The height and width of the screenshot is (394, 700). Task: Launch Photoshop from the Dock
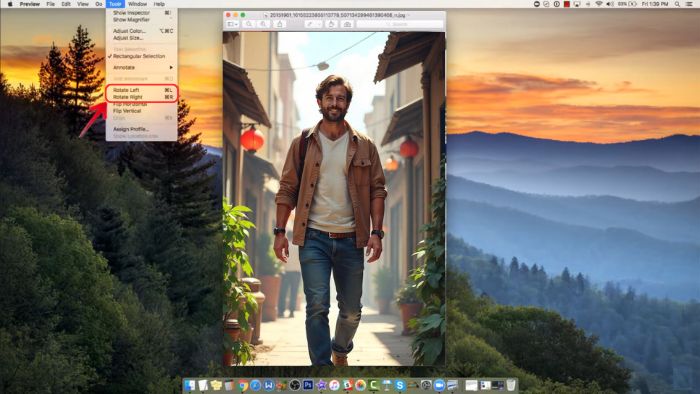point(308,385)
